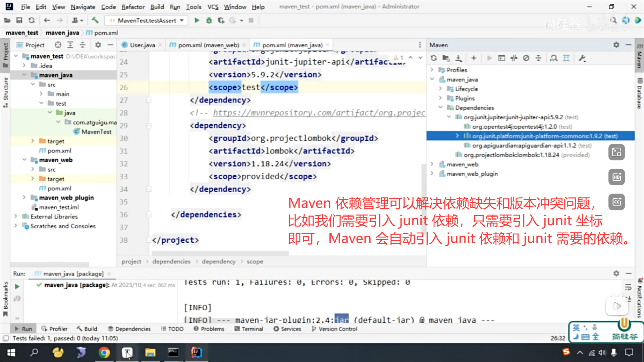This screenshot has height=362, width=644.
Task: Reload all Maven projects
Action: pos(434,58)
